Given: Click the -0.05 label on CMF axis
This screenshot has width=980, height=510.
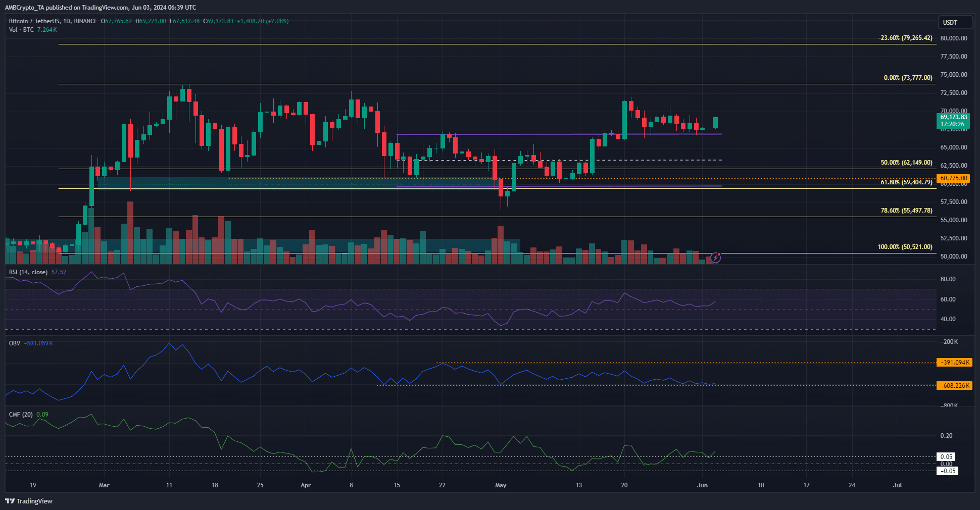Looking at the screenshot, I should (x=947, y=471).
